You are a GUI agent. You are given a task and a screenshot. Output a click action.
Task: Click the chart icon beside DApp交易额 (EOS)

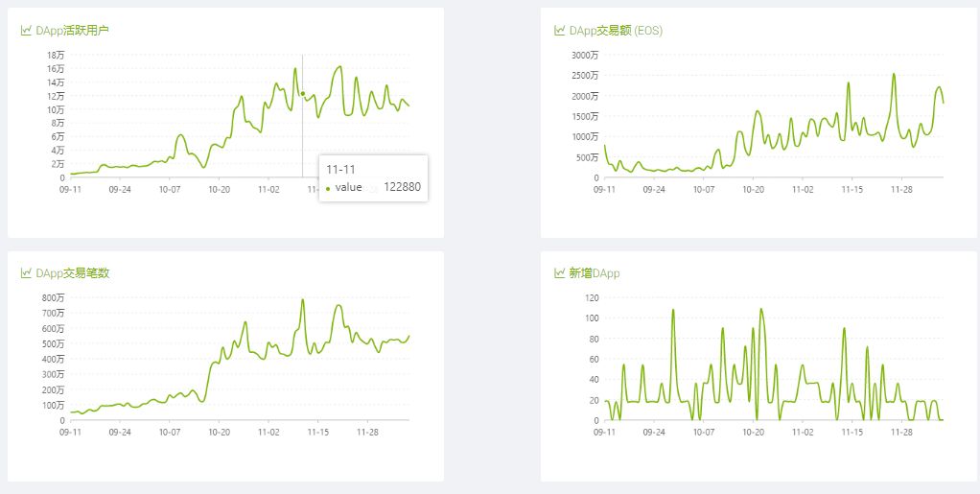[x=559, y=30]
